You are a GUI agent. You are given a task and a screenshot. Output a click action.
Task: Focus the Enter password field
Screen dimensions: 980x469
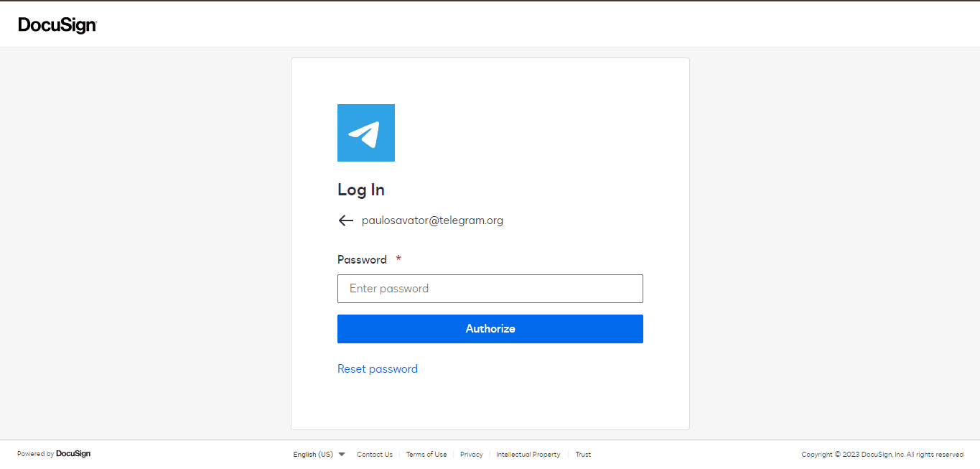(490, 289)
